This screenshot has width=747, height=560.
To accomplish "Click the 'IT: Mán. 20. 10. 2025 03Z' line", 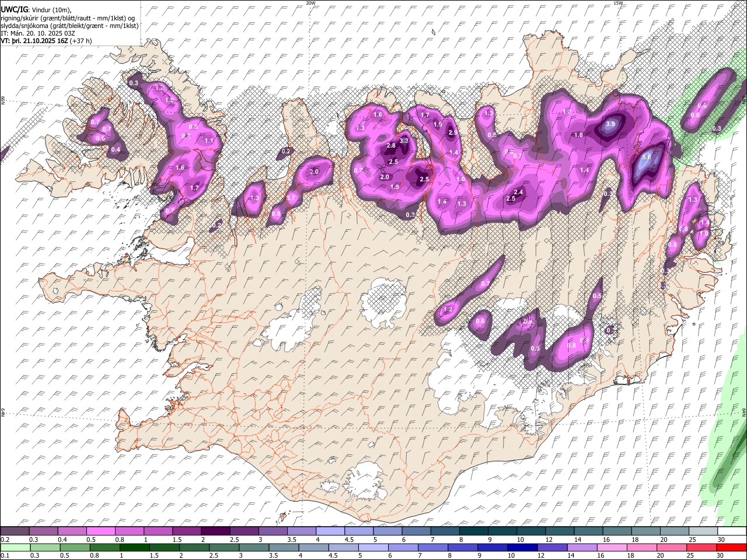I will click(x=37, y=33).
